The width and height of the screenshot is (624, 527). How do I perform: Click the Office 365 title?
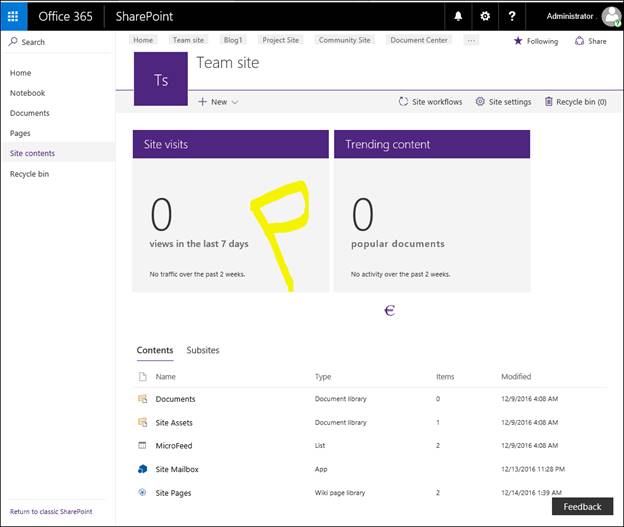pyautogui.click(x=66, y=16)
